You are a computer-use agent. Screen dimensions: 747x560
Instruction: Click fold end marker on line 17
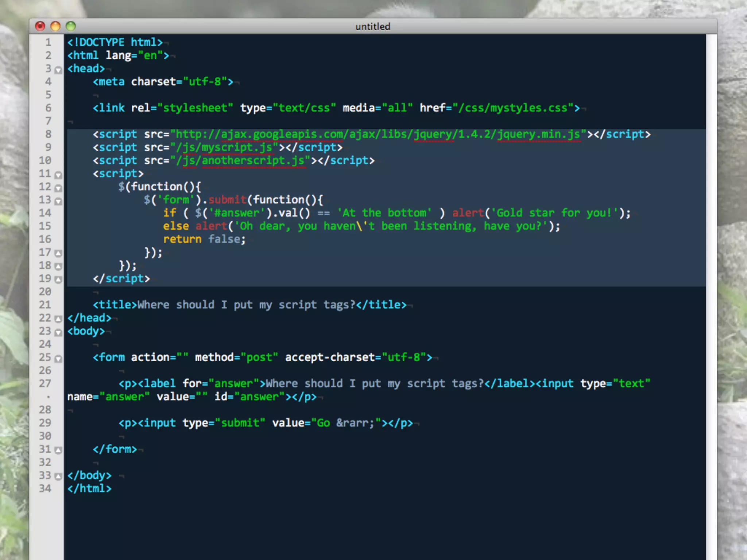pos(58,253)
